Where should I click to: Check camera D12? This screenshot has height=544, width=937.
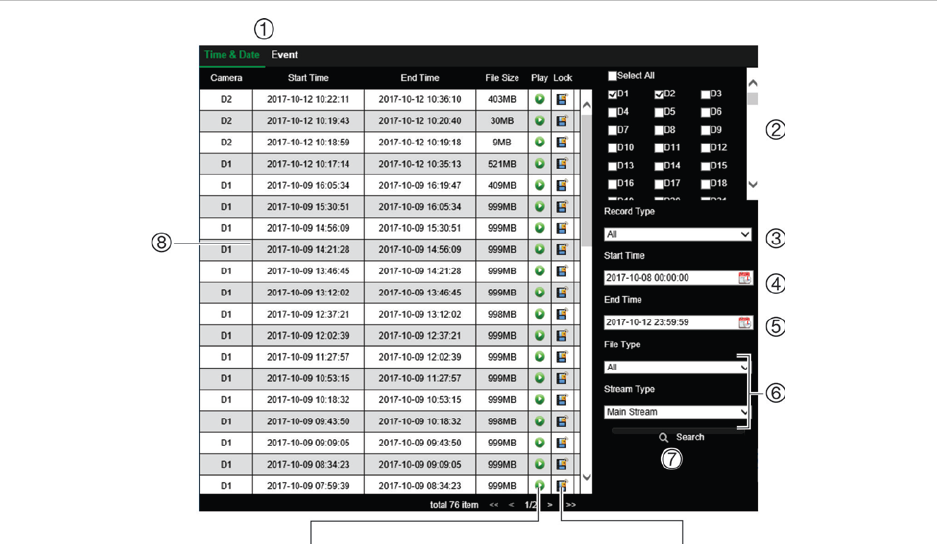pyautogui.click(x=705, y=148)
